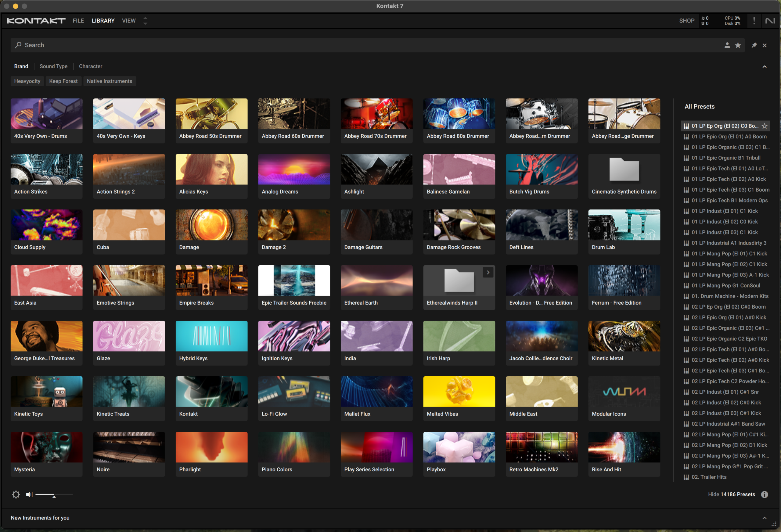
Task: Adjust the preview volume slider
Action: [54, 495]
